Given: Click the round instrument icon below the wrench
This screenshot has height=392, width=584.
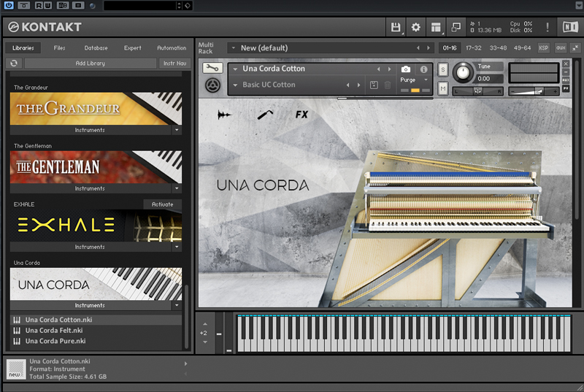Looking at the screenshot, I should (x=212, y=85).
